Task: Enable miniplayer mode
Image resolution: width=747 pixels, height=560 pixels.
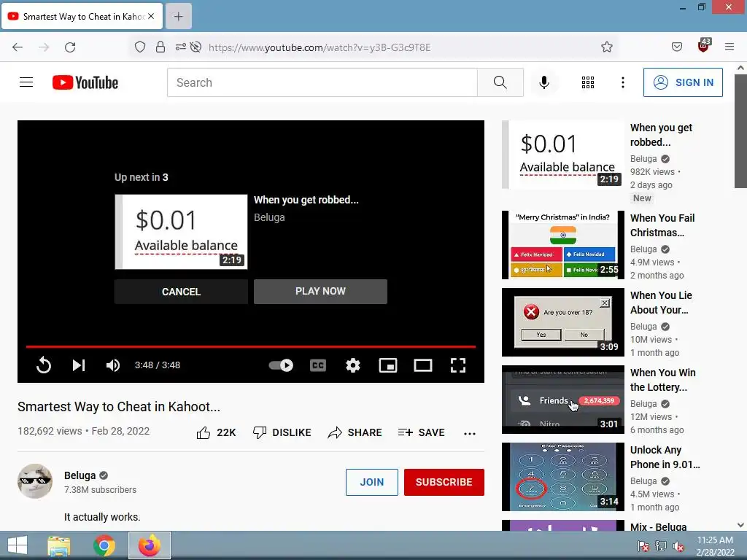Action: pyautogui.click(x=388, y=365)
